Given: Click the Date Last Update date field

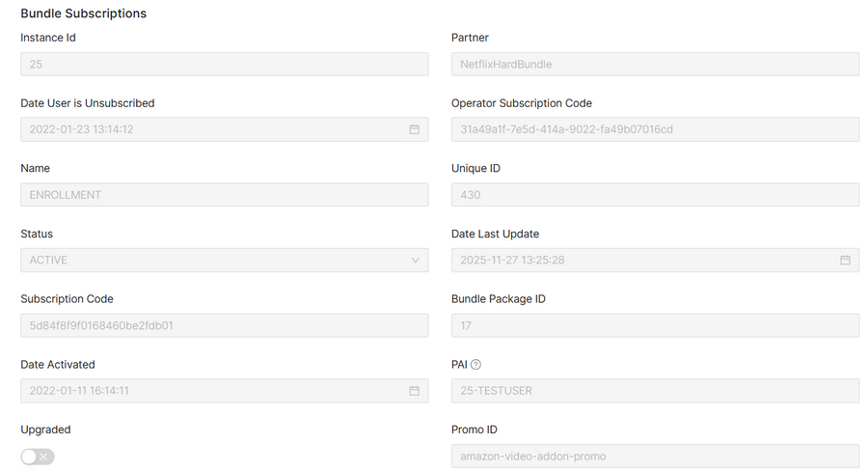Looking at the screenshot, I should click(x=641, y=261).
